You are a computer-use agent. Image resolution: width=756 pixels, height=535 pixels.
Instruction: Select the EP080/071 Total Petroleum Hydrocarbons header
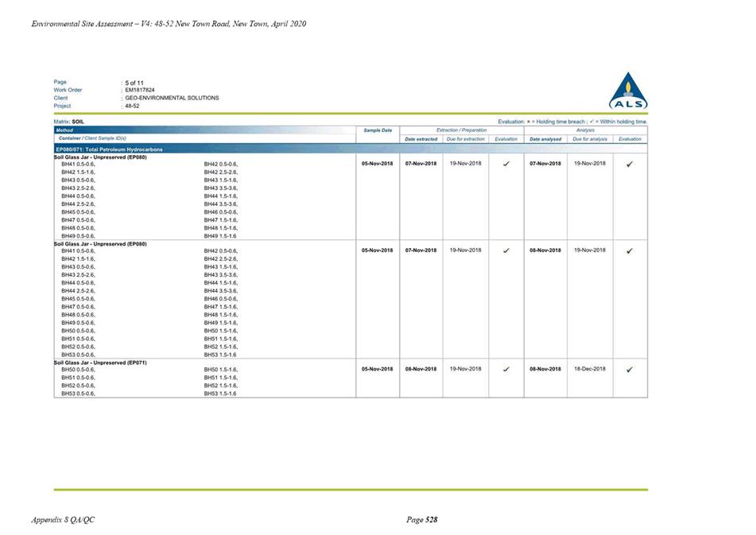pyautogui.click(x=110, y=149)
